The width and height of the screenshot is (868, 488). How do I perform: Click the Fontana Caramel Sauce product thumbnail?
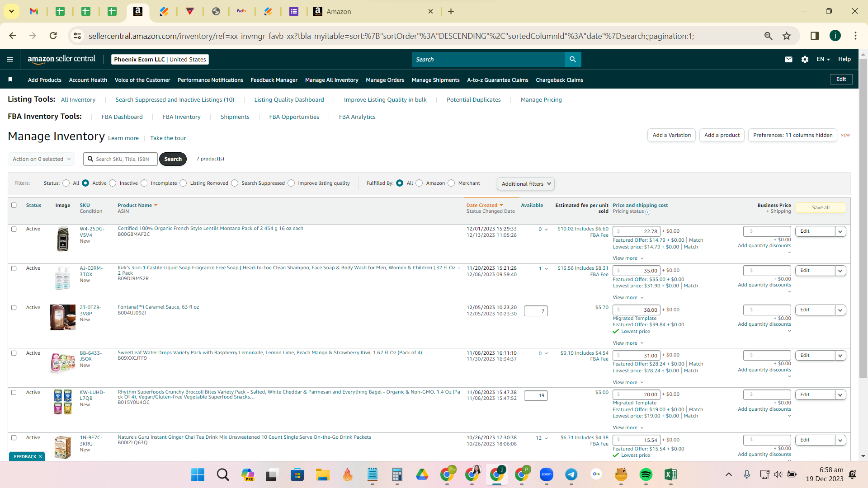[63, 317]
